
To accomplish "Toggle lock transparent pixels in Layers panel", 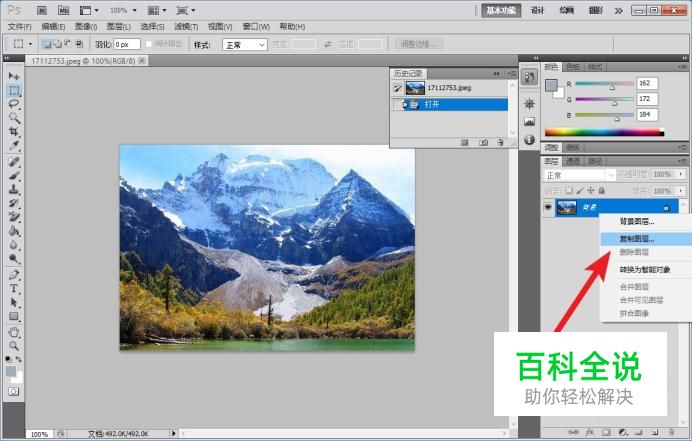I will tap(569, 191).
